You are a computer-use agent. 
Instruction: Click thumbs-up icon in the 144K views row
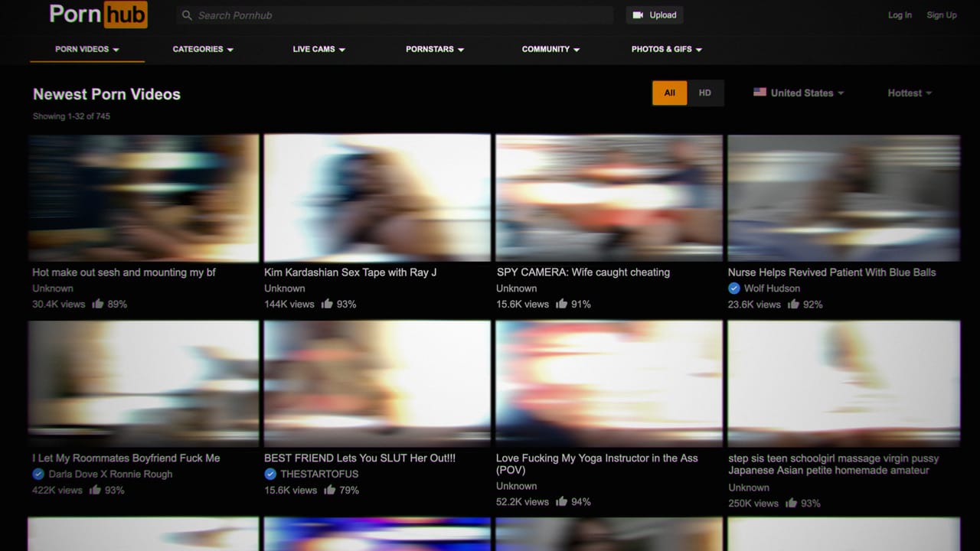[x=328, y=304]
